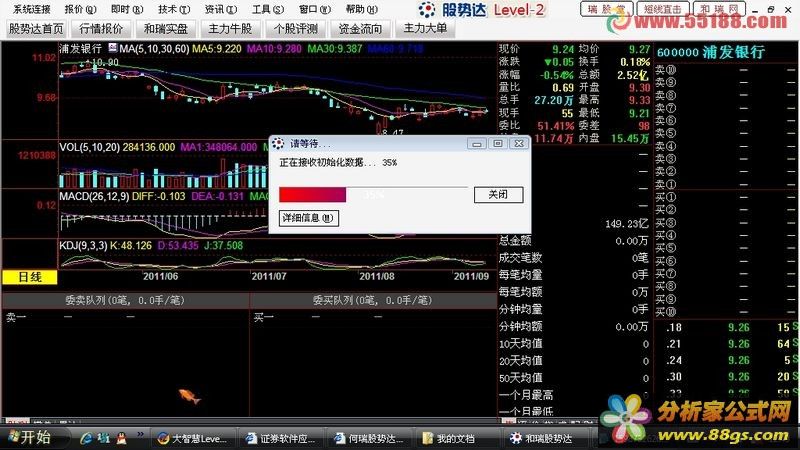Click the swimming goldfish icon

[189, 395]
